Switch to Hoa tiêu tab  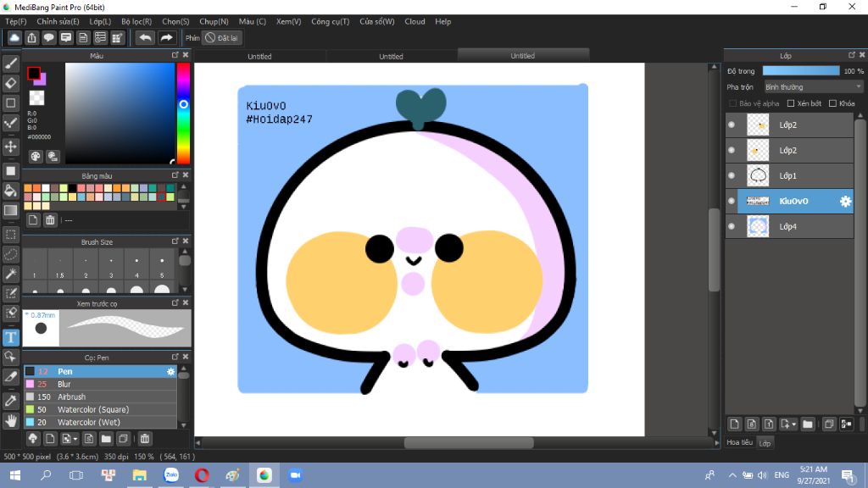tap(739, 442)
